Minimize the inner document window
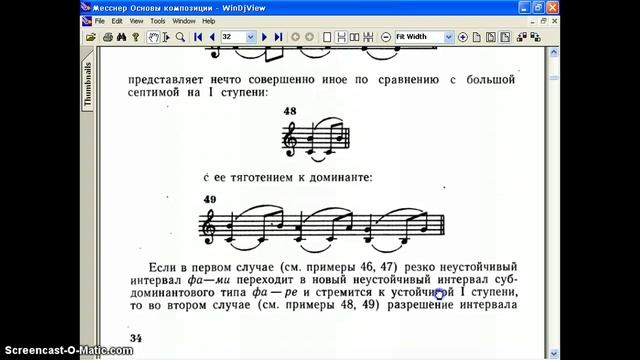The width and height of the screenshot is (640, 360). click(533, 21)
